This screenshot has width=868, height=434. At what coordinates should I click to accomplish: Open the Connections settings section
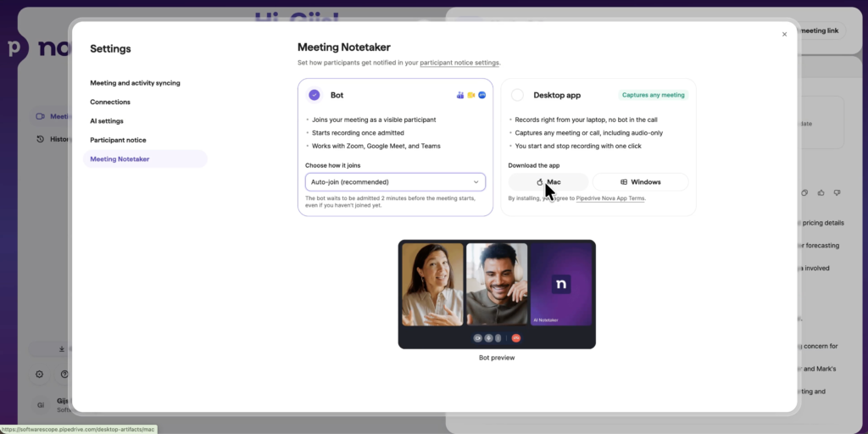point(110,102)
